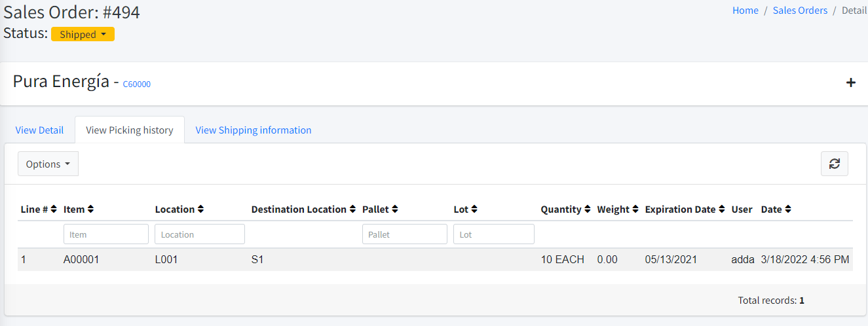Sort by Pallet column arrows
This screenshot has height=326, width=868.
(x=395, y=209)
